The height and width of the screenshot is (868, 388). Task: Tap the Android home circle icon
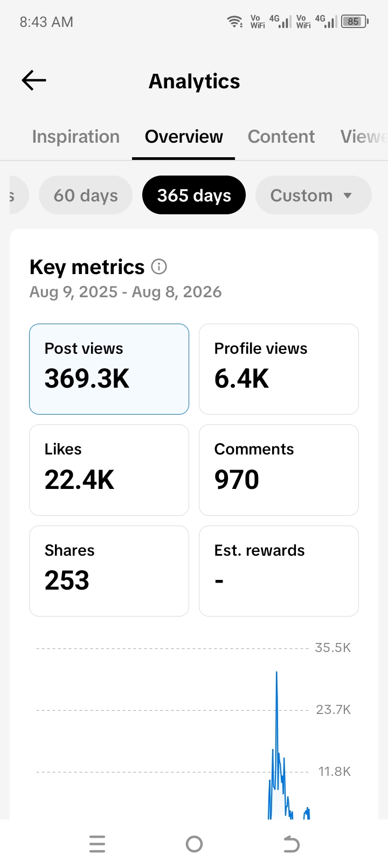pos(194,844)
